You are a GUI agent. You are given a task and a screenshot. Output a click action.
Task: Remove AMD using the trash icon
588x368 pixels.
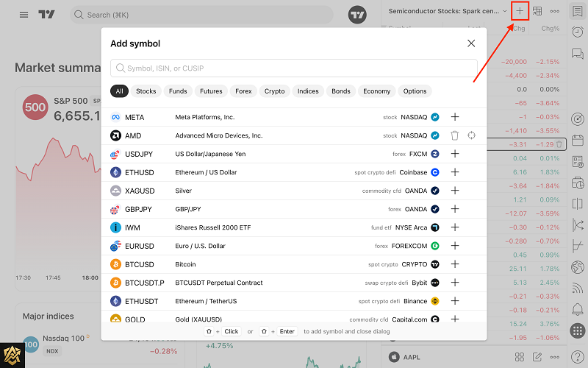pos(454,135)
